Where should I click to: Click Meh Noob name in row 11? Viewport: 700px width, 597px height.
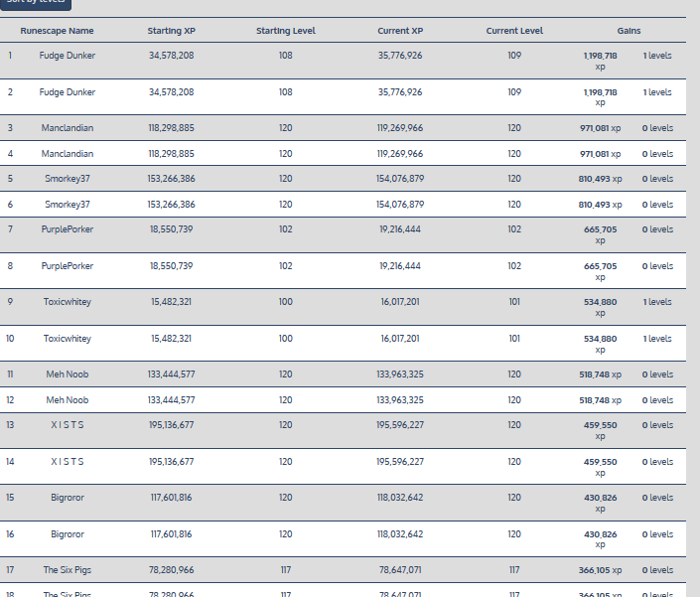[68, 374]
